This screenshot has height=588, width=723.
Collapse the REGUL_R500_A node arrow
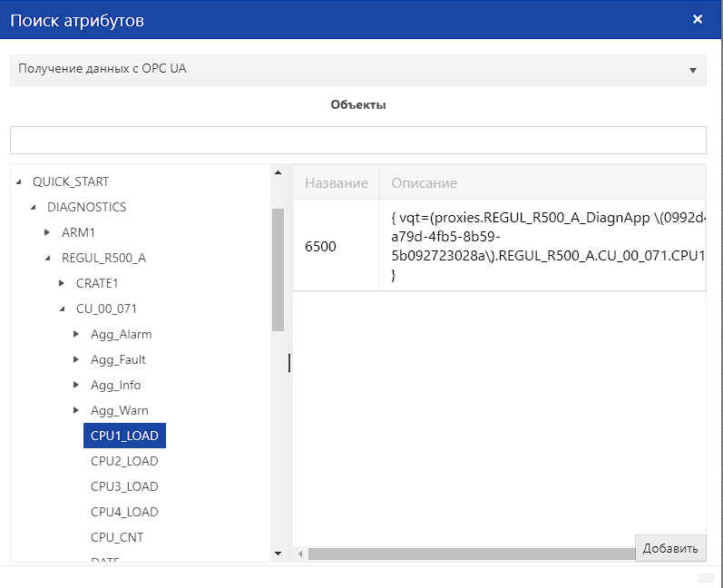coord(48,258)
